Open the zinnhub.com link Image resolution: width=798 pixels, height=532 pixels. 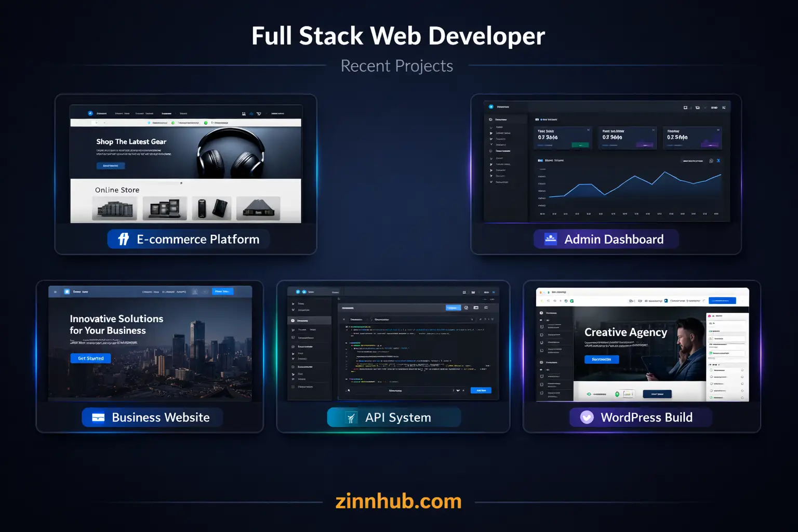398,501
